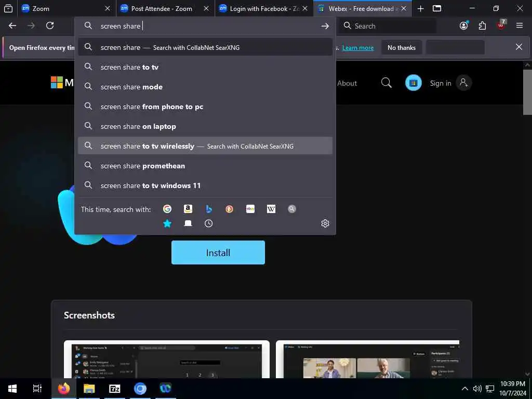This screenshot has width=532, height=399.
Task: Open Webex app from taskbar
Action: point(166,388)
